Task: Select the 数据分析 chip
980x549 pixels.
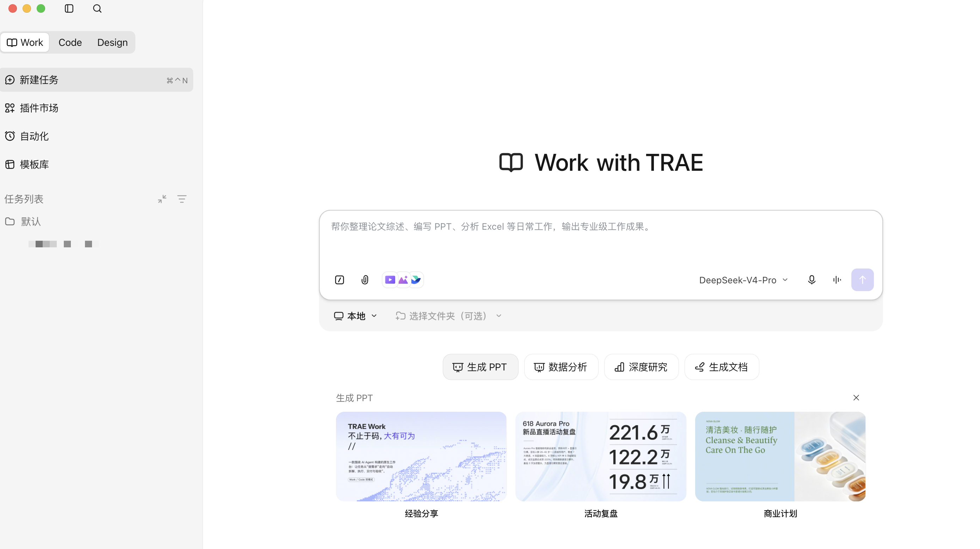Action: (561, 367)
